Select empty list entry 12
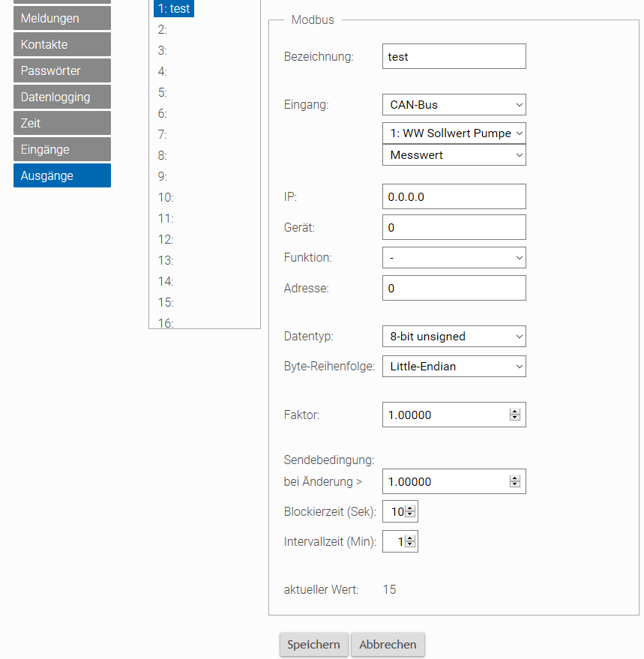The image size is (644, 659). click(166, 240)
